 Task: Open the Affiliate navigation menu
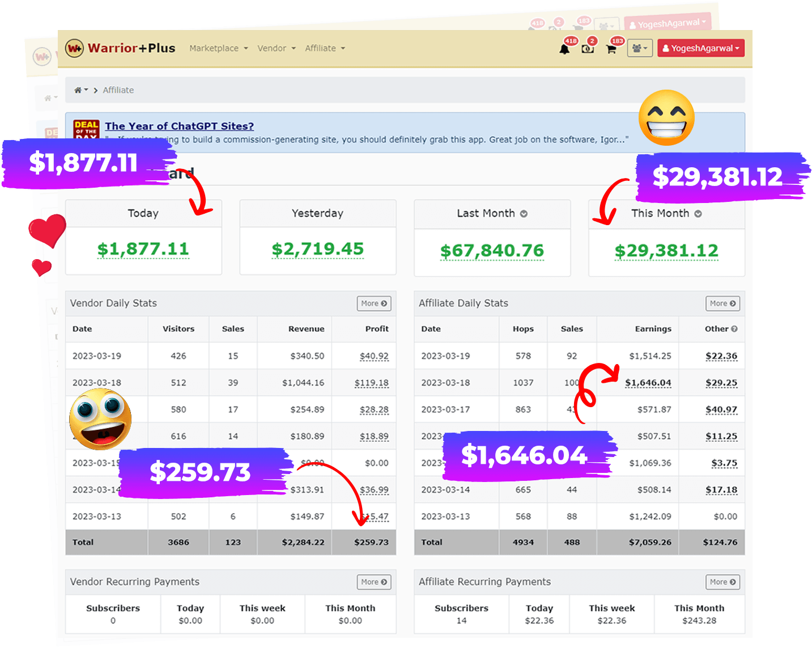[324, 48]
